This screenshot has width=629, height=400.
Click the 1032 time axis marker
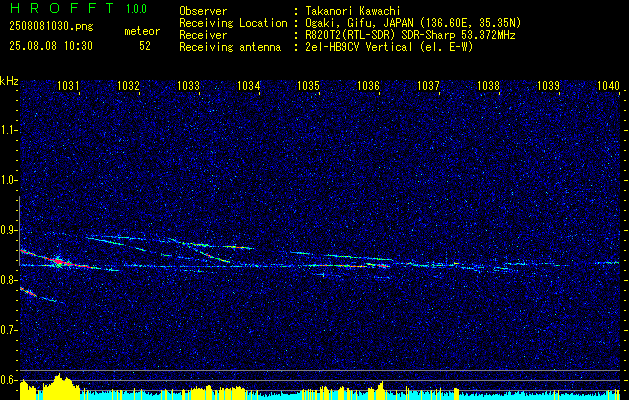pos(128,85)
